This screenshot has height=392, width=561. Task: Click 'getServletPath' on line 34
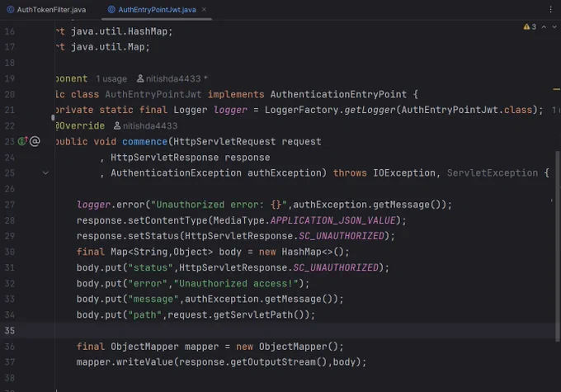[x=253, y=315]
